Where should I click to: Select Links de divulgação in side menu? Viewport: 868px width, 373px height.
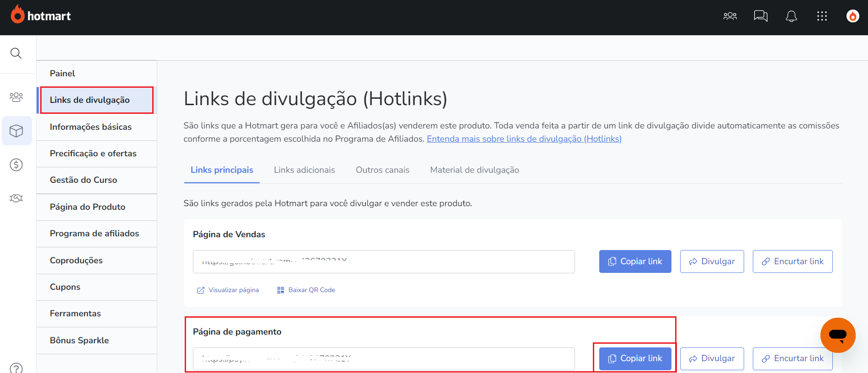(97, 100)
